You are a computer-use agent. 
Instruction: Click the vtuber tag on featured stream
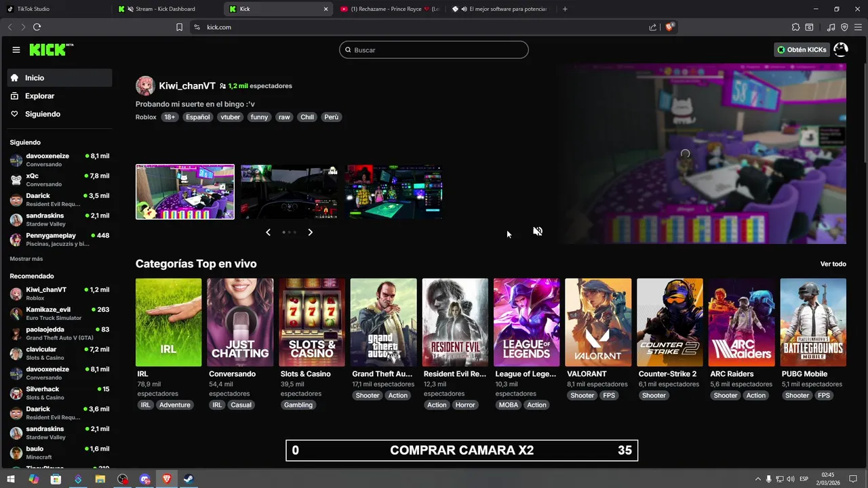231,117
